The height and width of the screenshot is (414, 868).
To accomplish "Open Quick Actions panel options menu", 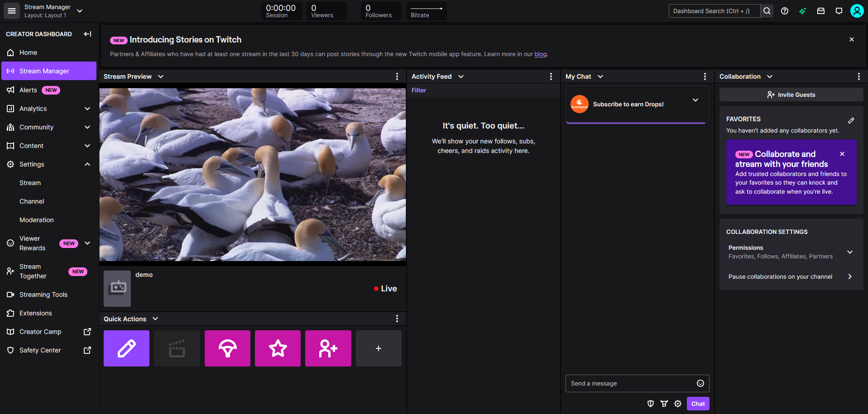I will pyautogui.click(x=397, y=319).
